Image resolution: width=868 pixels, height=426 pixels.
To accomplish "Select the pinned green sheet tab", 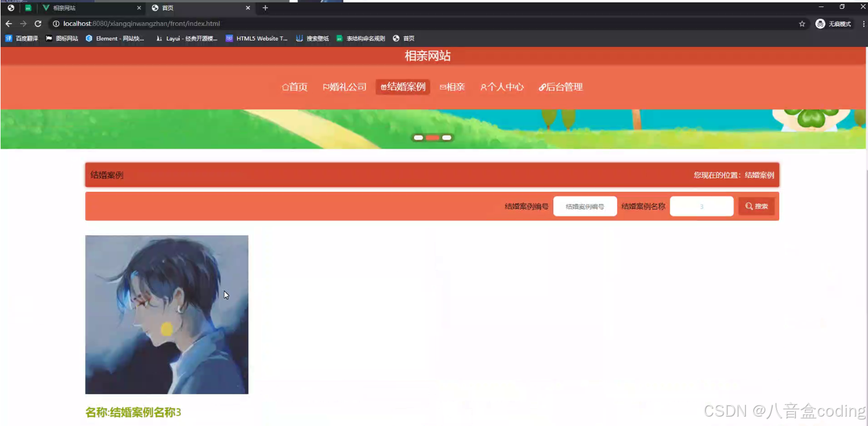I will [x=28, y=8].
